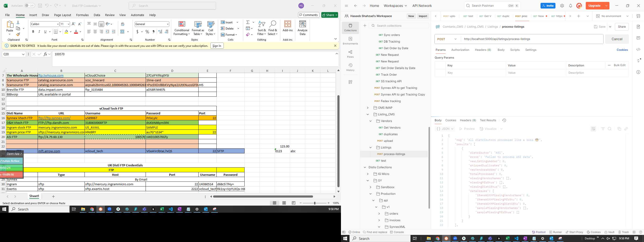The height and width of the screenshot is (242, 644).
Task: Click the Sign In button in Excel
Action: click(x=217, y=46)
